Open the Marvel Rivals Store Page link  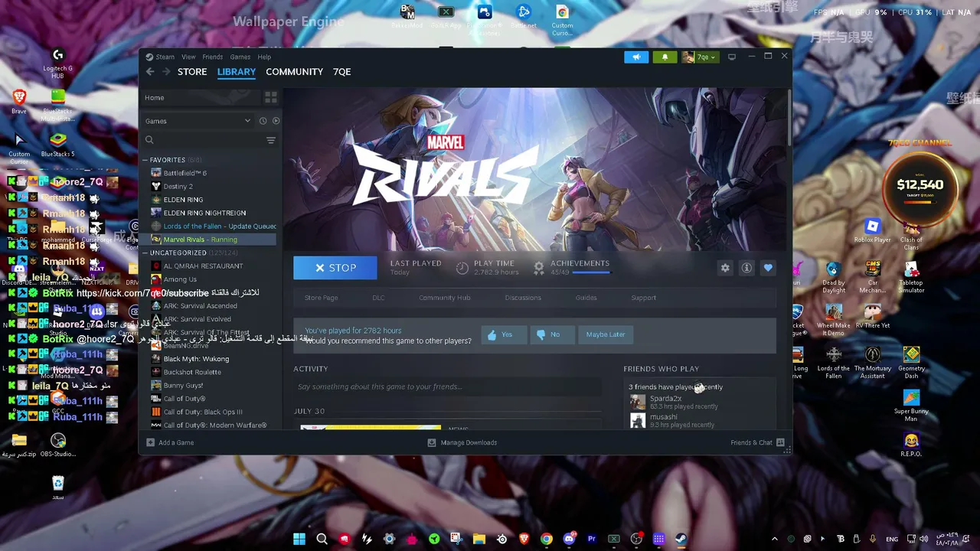[x=322, y=298]
